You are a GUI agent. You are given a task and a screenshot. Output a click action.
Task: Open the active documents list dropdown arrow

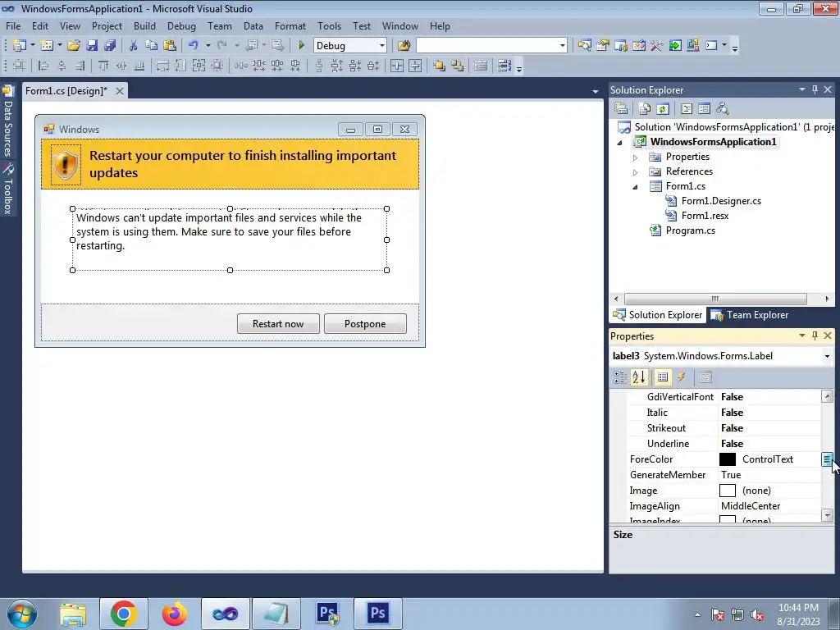pos(596,92)
